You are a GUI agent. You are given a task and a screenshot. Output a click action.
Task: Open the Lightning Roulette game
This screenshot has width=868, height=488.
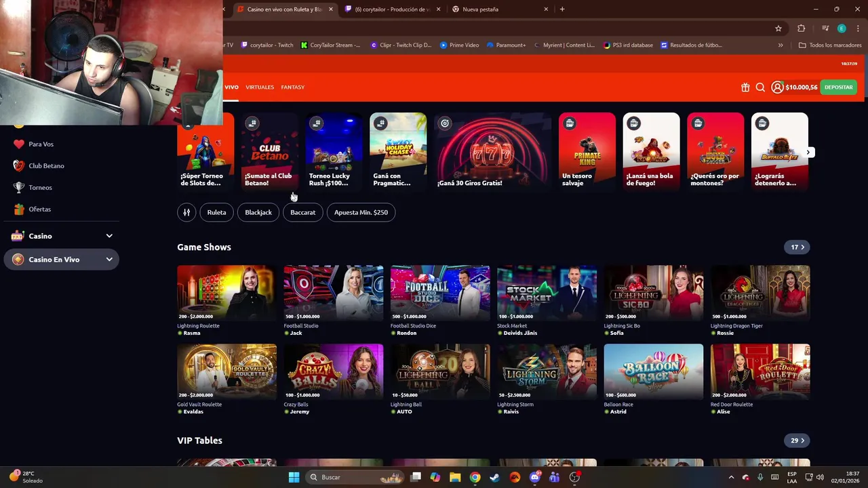(x=226, y=293)
